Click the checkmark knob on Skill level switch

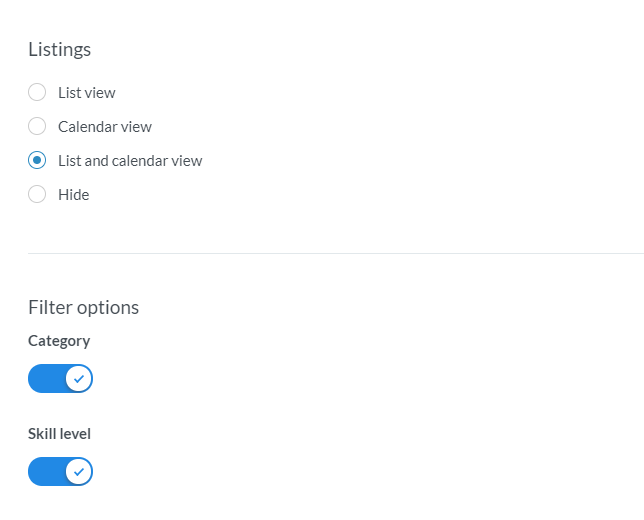[x=78, y=471]
